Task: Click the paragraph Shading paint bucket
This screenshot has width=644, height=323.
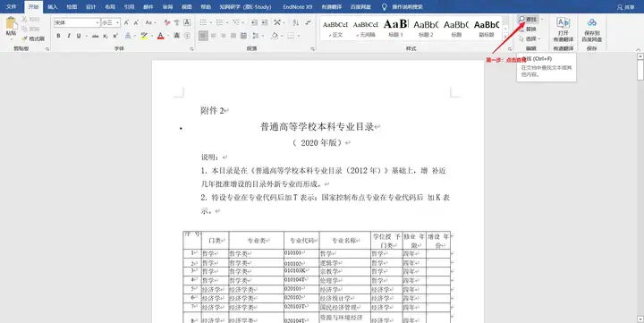Action: tap(275, 36)
